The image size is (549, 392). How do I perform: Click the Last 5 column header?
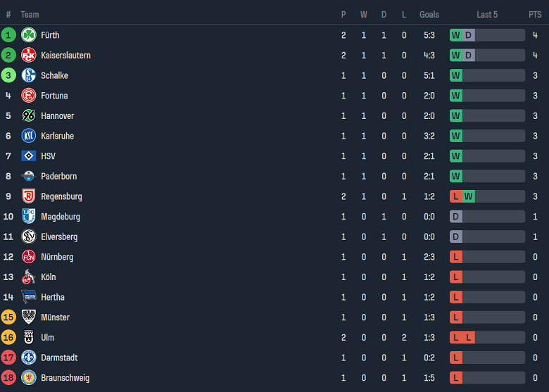pos(487,15)
